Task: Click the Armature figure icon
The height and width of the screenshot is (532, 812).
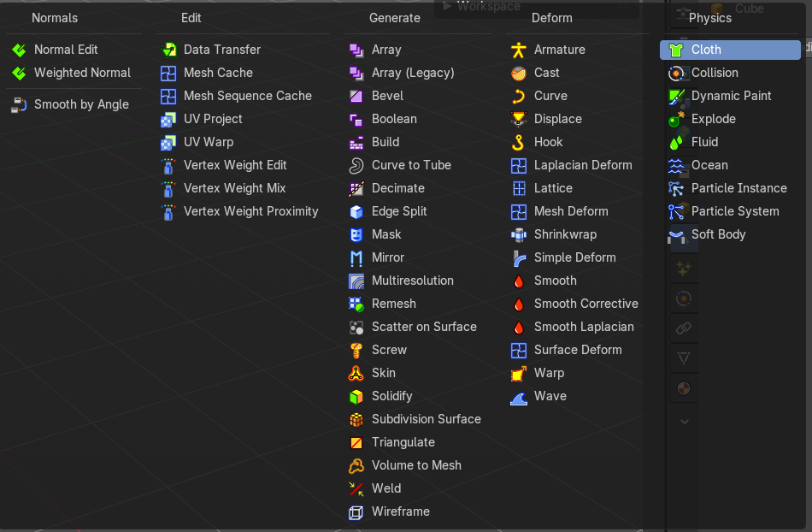Action: coord(518,50)
